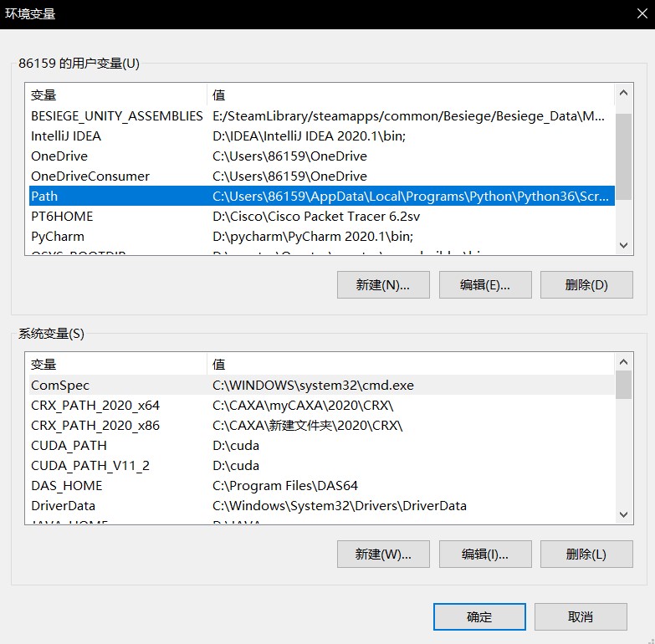The image size is (655, 644).
Task: Click scroll-down arrow in system variables list
Action: click(x=623, y=514)
